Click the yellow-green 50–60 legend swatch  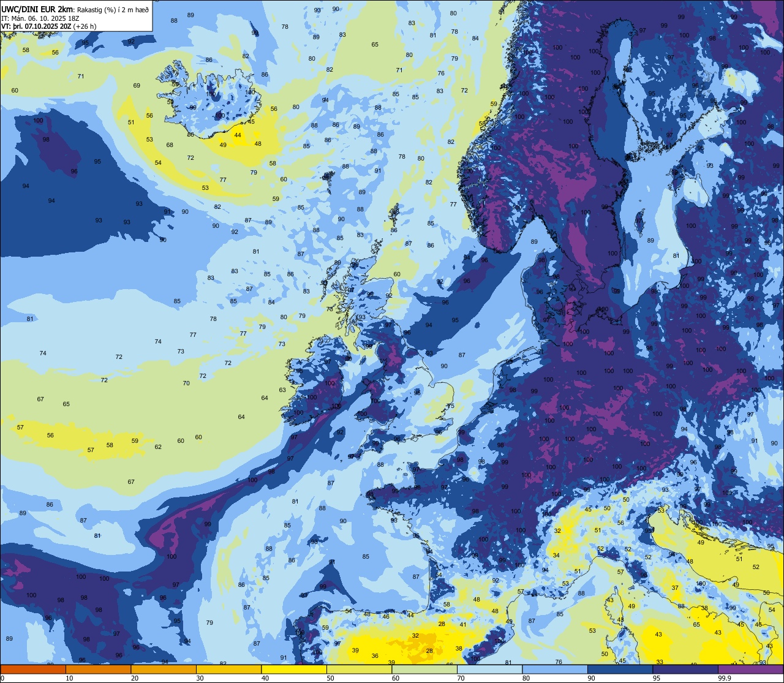tap(359, 670)
